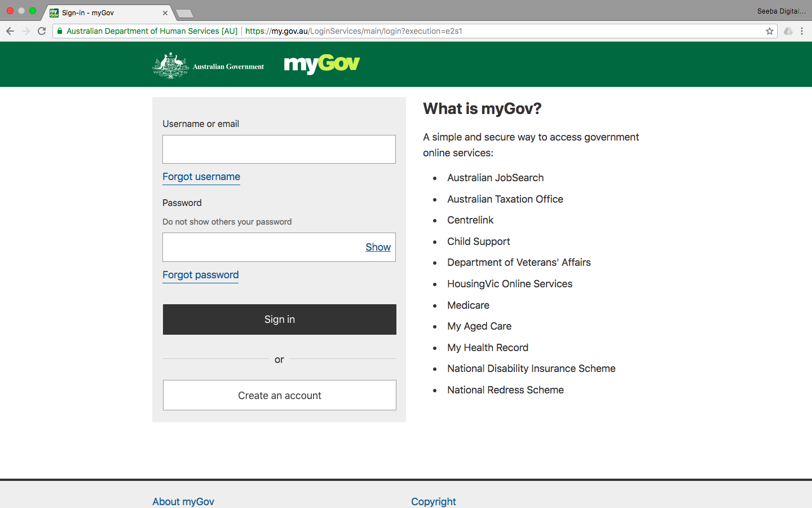The image size is (812, 508).
Task: Click the myGov favicon on the tab
Action: point(54,12)
